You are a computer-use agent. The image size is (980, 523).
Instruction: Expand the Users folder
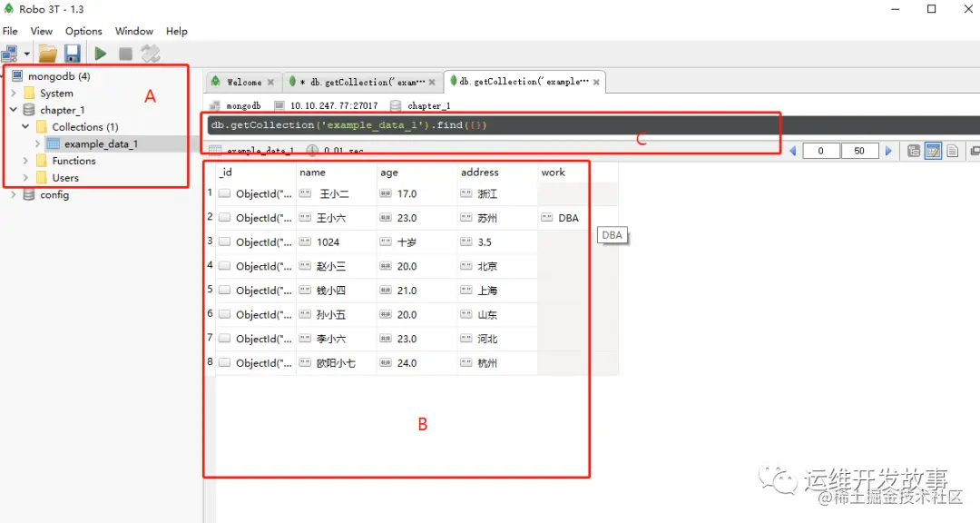pos(25,178)
